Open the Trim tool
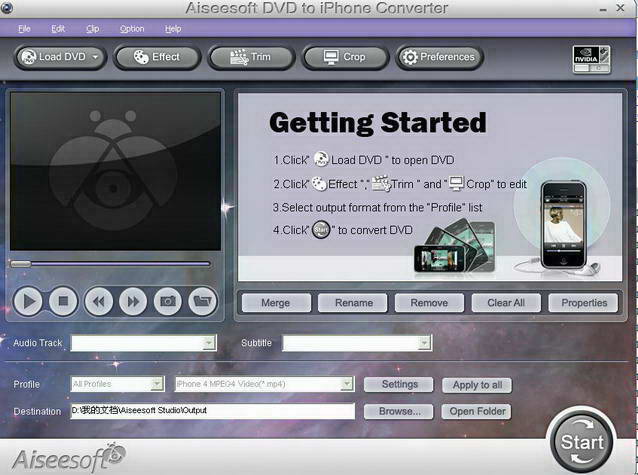Image resolution: width=638 pixels, height=475 pixels. coord(251,57)
